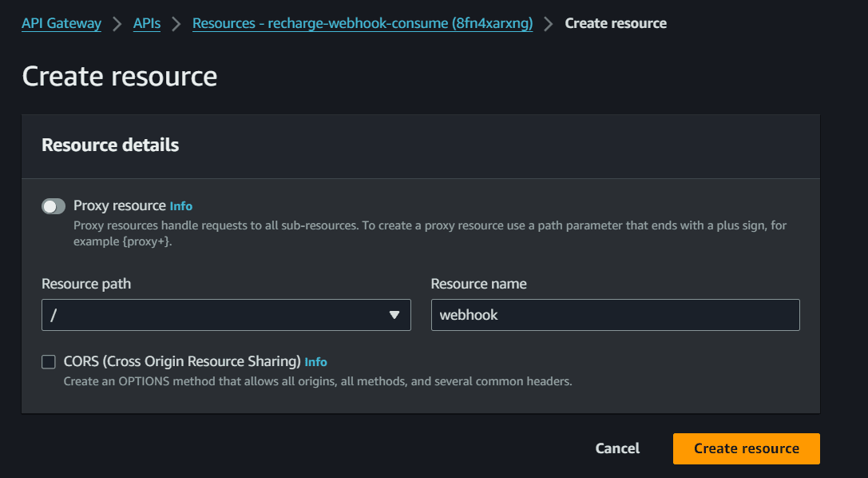Click the Create resource button
This screenshot has height=478, width=868.
click(x=746, y=448)
